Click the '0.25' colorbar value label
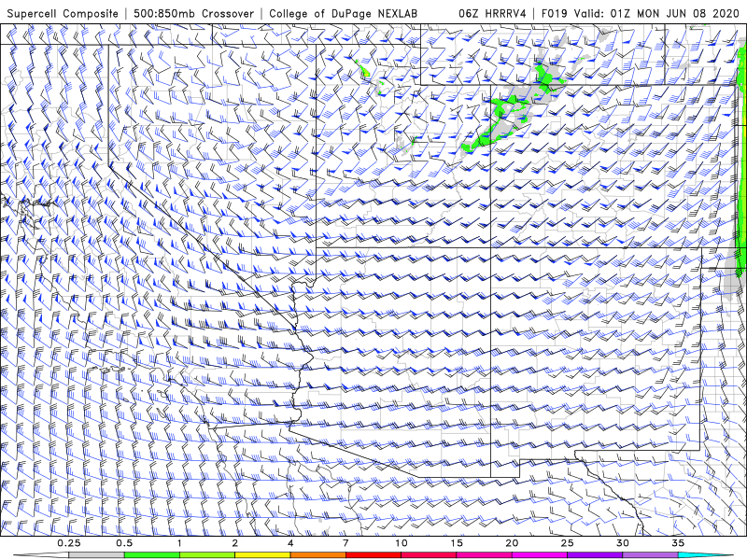This screenshot has width=747, height=560. tap(69, 543)
